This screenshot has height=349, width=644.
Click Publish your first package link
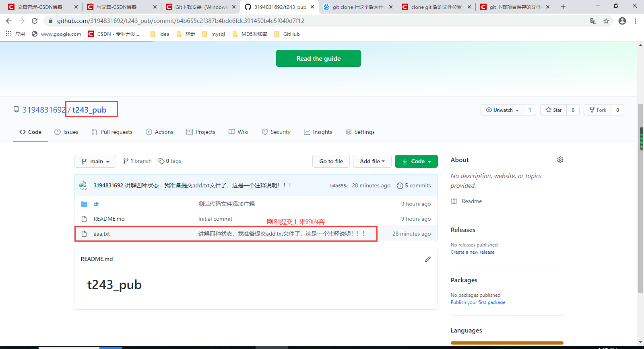tap(478, 302)
